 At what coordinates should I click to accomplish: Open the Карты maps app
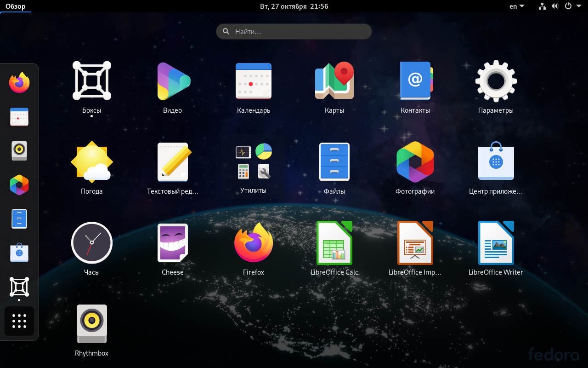pyautogui.click(x=334, y=81)
